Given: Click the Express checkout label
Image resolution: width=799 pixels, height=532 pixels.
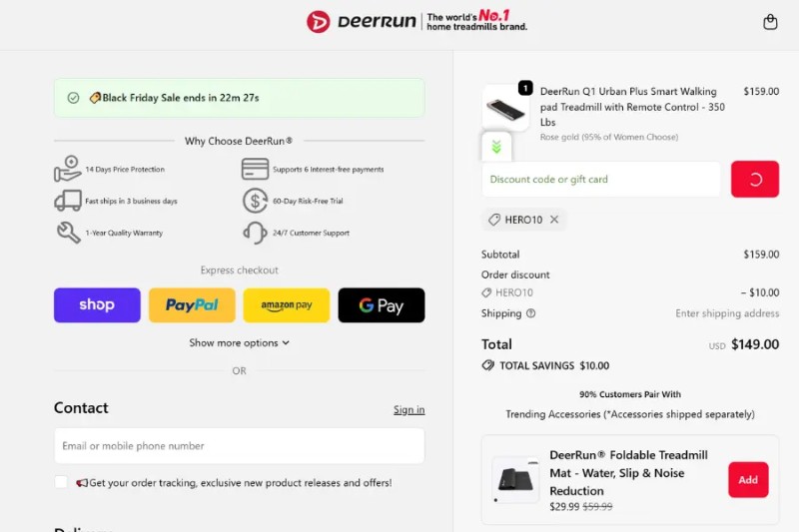Looking at the screenshot, I should coord(239,269).
